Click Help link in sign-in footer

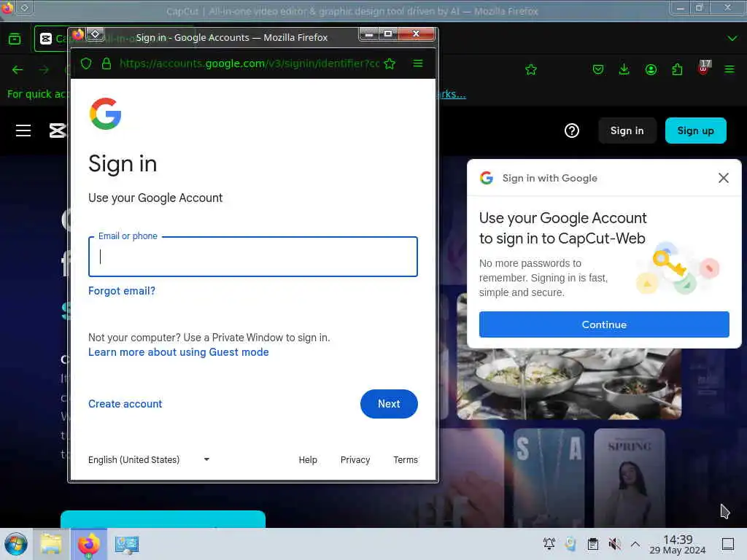(308, 459)
